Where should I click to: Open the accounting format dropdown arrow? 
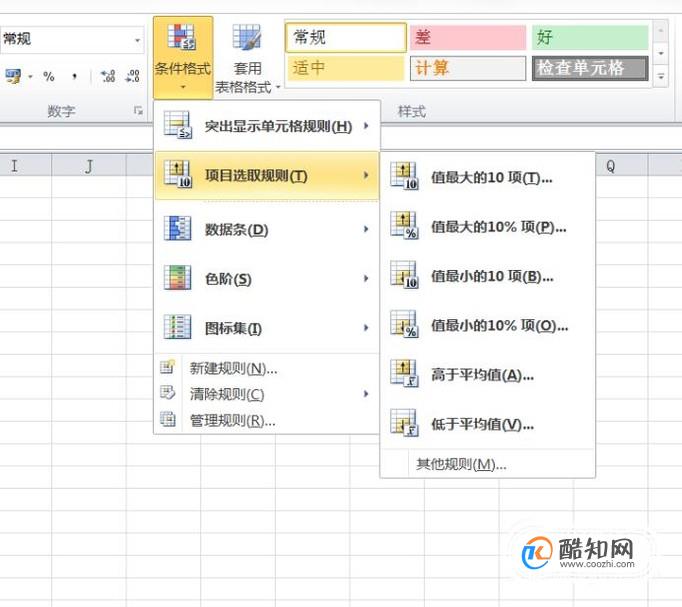tap(30, 77)
